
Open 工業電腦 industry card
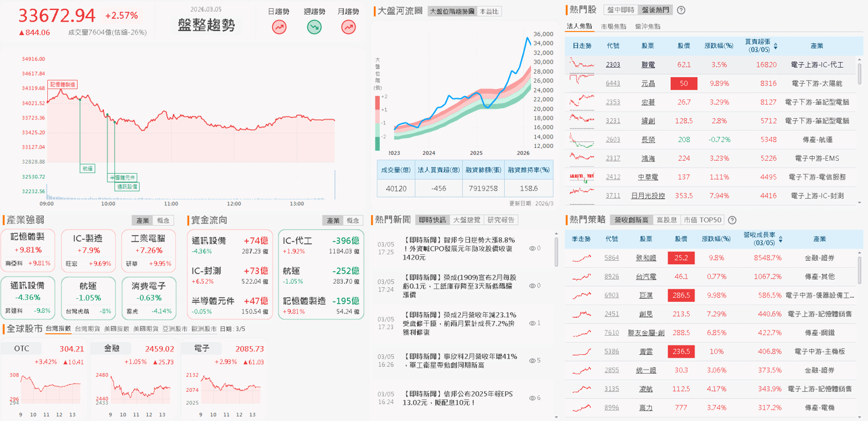click(x=148, y=251)
